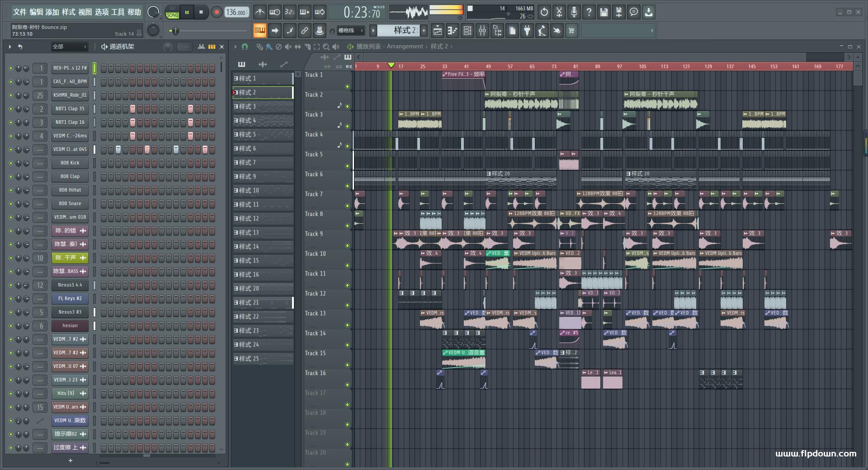Screen dimensions: 868x470
Task: Toggle PAT/SONG mode switch
Action: point(173,12)
